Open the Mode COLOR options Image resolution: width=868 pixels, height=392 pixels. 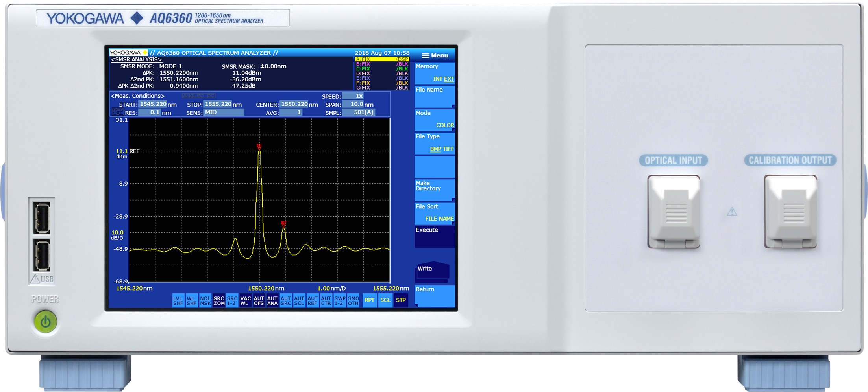[x=435, y=120]
